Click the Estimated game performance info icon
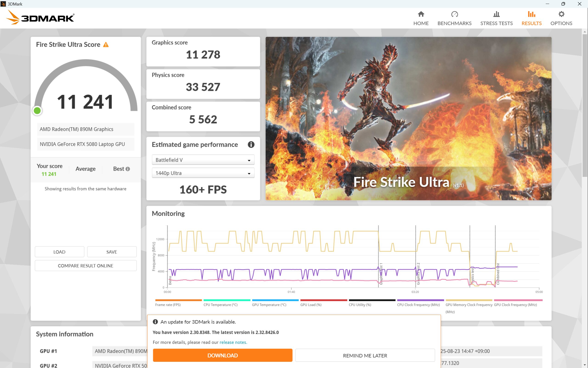 [x=251, y=145]
